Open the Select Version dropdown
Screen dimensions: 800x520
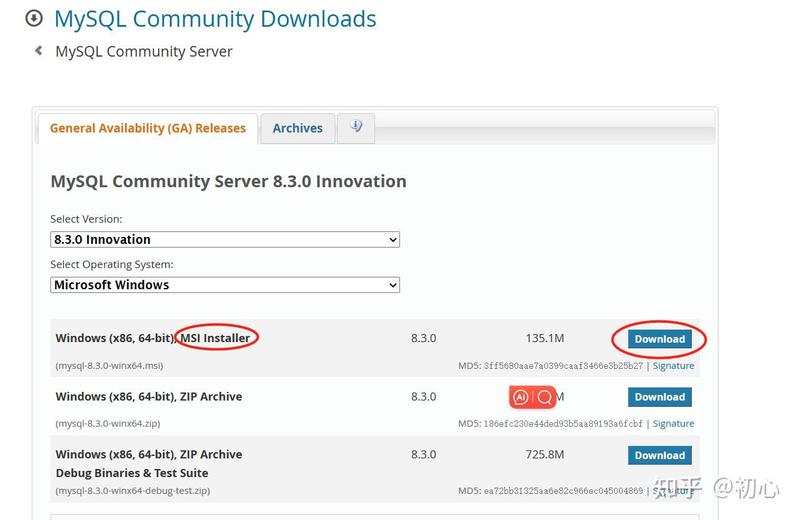pyautogui.click(x=225, y=240)
